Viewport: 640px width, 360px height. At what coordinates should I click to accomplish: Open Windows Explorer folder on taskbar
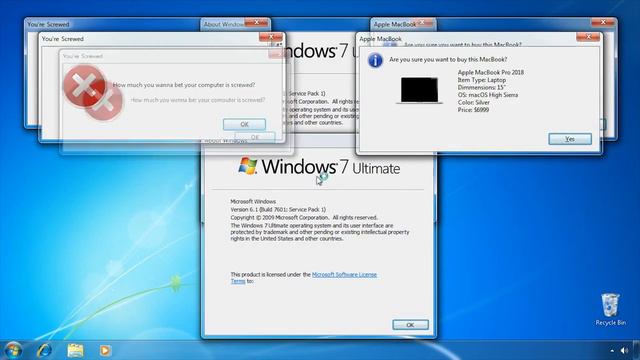[75, 350]
